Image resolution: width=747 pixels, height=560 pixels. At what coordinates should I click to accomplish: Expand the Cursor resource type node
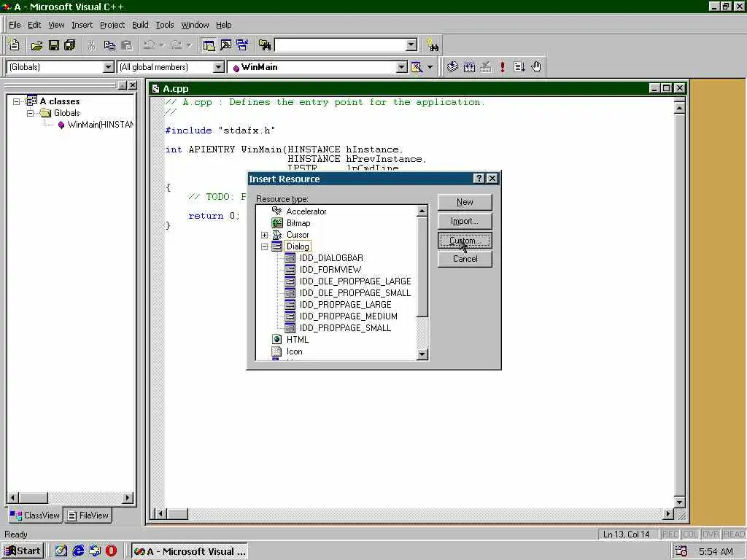tap(264, 235)
